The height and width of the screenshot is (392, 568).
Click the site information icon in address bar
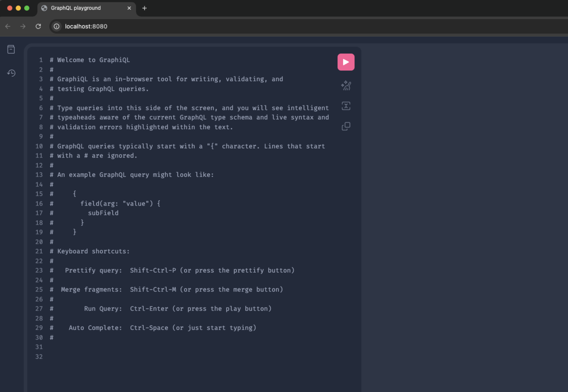[x=57, y=27]
